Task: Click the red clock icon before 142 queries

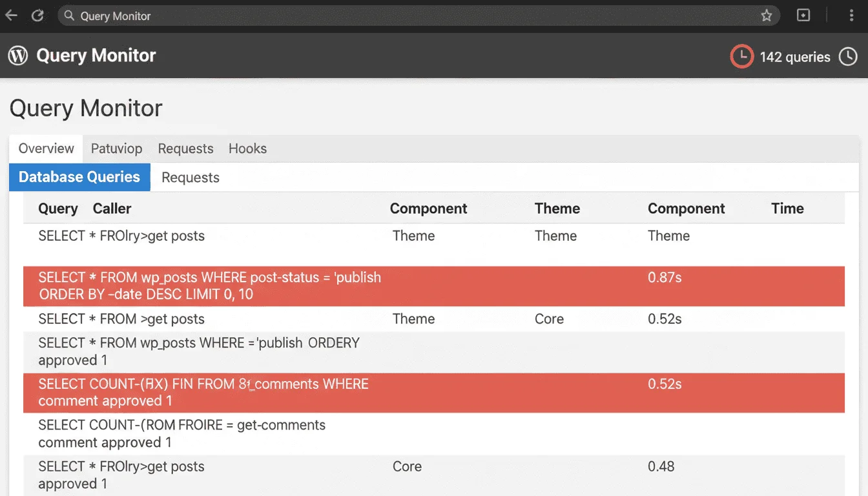Action: (741, 57)
